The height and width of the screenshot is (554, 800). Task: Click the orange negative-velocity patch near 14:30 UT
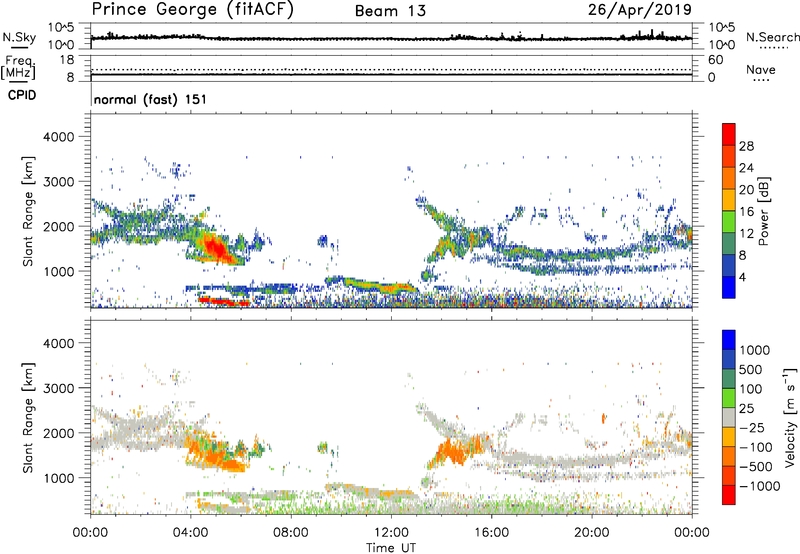pos(454,450)
